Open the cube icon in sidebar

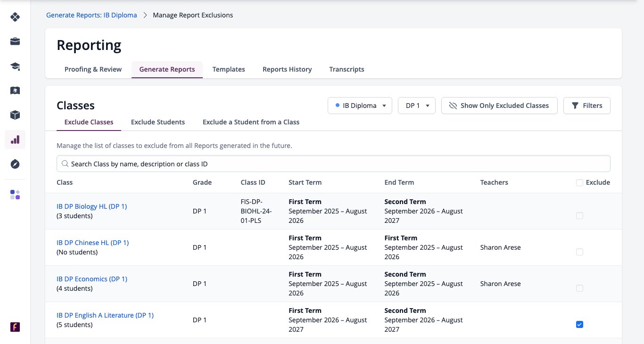pos(15,115)
